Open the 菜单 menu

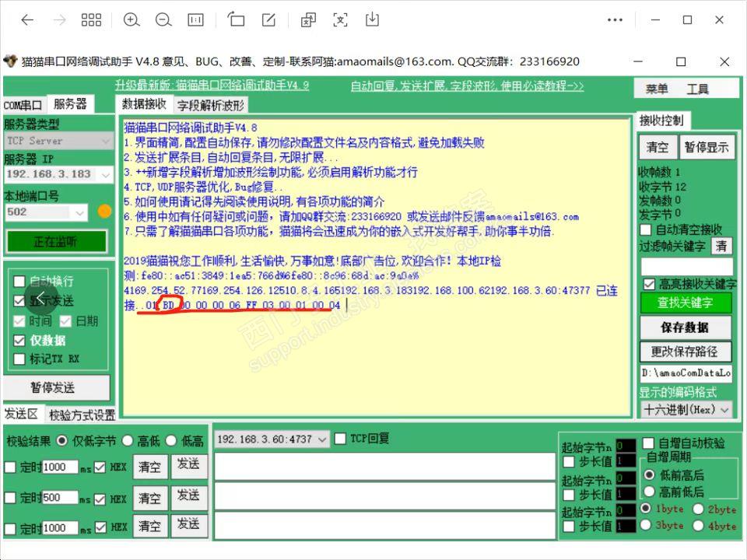tap(657, 89)
